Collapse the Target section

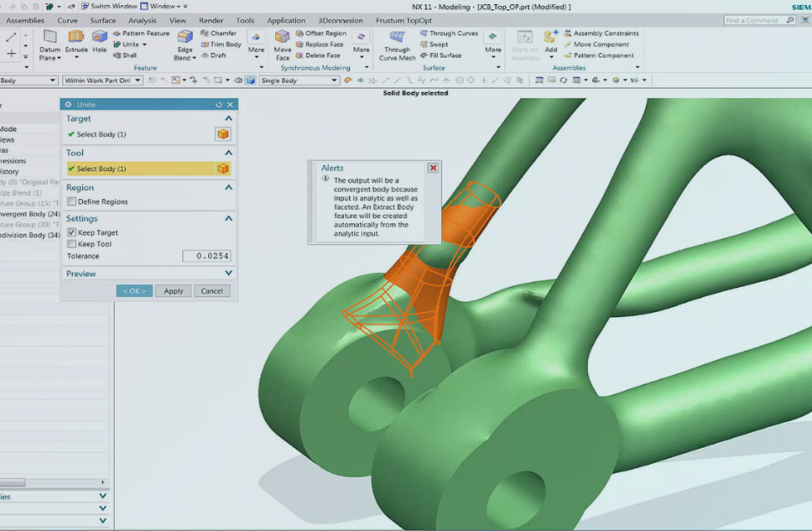[x=228, y=118]
